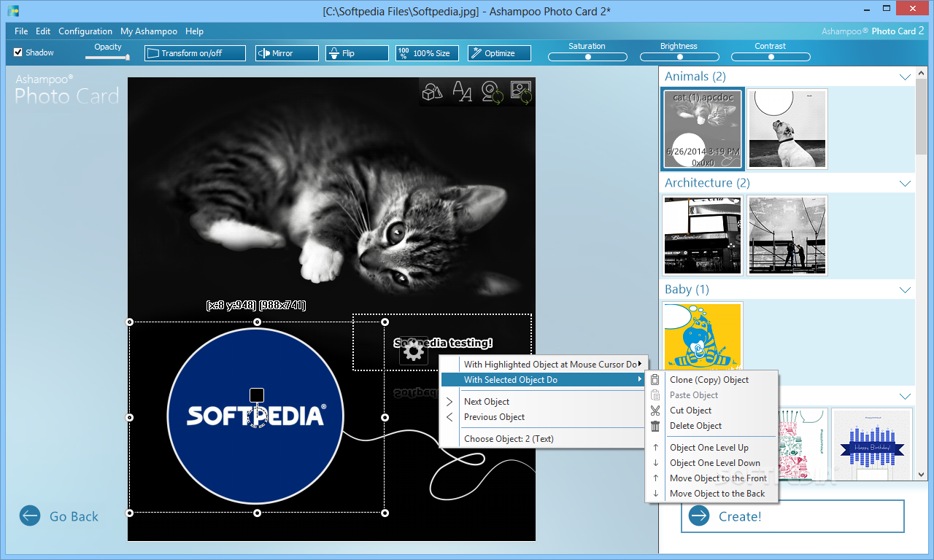Image resolution: width=934 pixels, height=560 pixels.
Task: Select the cat (1).apcdoc template thumbnail
Action: [x=703, y=129]
